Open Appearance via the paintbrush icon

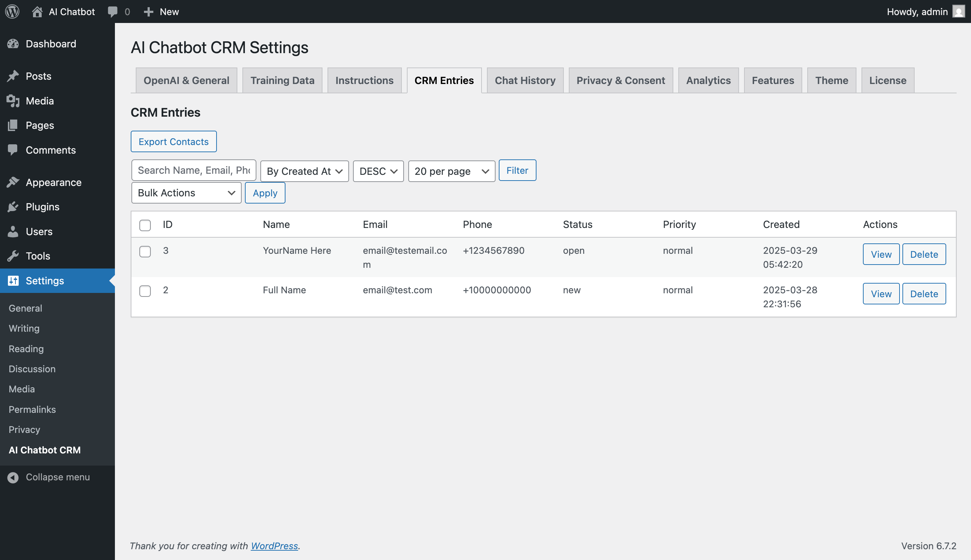(13, 182)
